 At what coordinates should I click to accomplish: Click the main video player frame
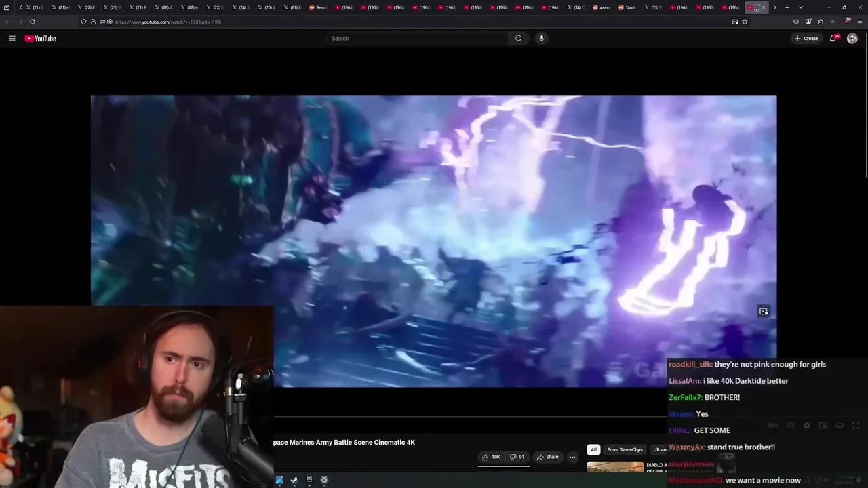coord(433,241)
